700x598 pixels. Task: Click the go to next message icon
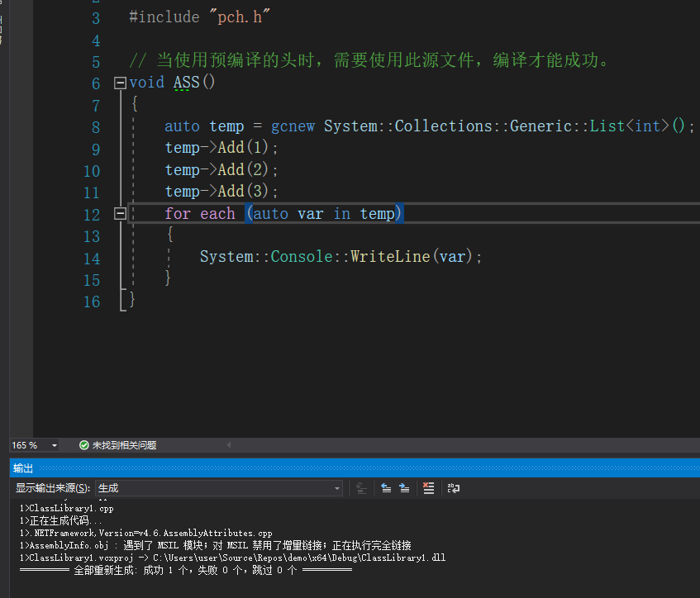point(404,488)
